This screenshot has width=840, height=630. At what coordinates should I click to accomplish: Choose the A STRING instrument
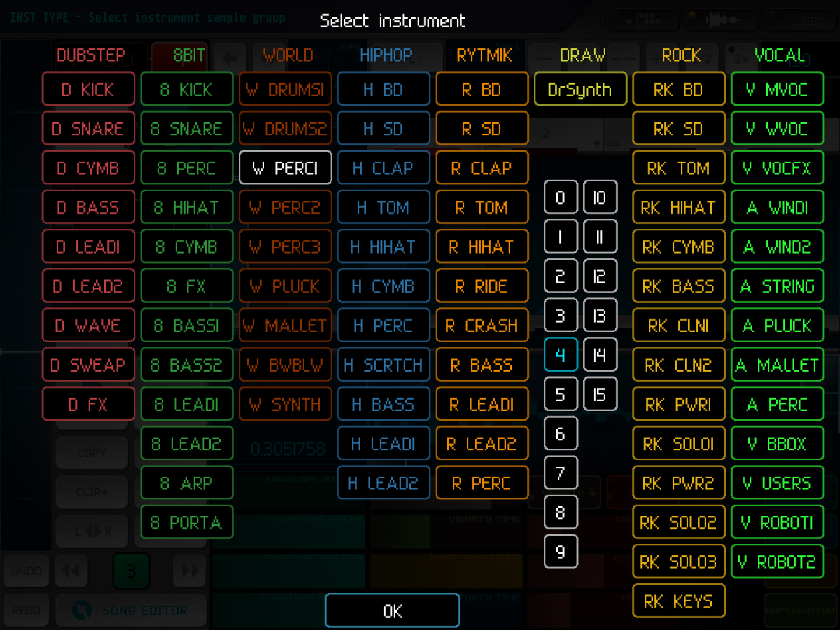[777, 286]
